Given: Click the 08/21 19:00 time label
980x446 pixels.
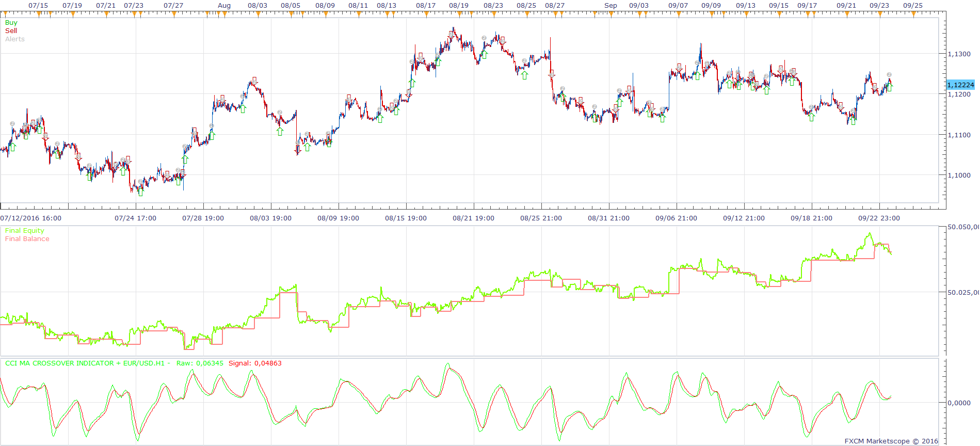Looking at the screenshot, I should (x=473, y=218).
